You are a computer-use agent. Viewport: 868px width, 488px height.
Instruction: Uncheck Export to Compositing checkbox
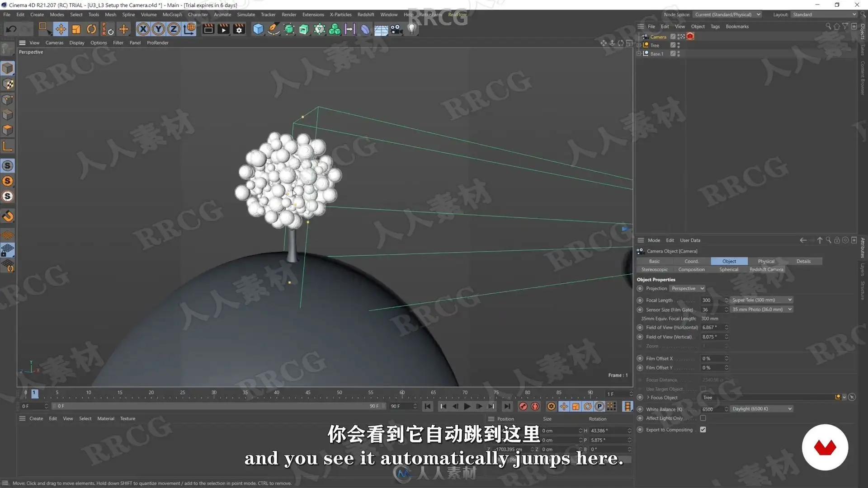point(703,430)
